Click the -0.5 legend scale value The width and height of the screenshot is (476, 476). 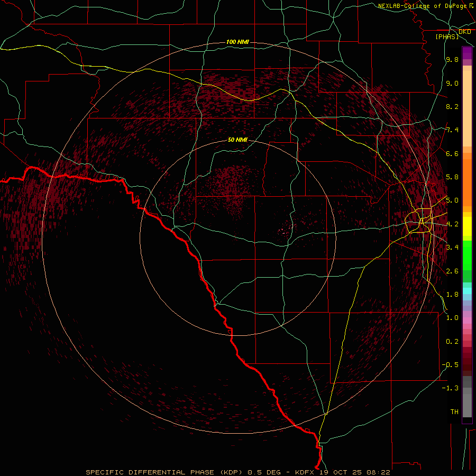pos(450,365)
